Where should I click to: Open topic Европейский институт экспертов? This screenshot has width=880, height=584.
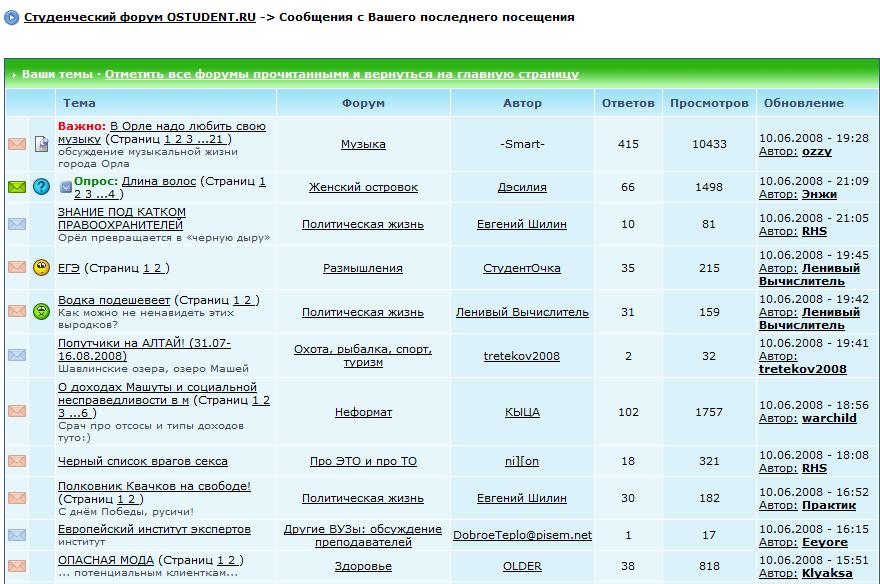coord(154,529)
